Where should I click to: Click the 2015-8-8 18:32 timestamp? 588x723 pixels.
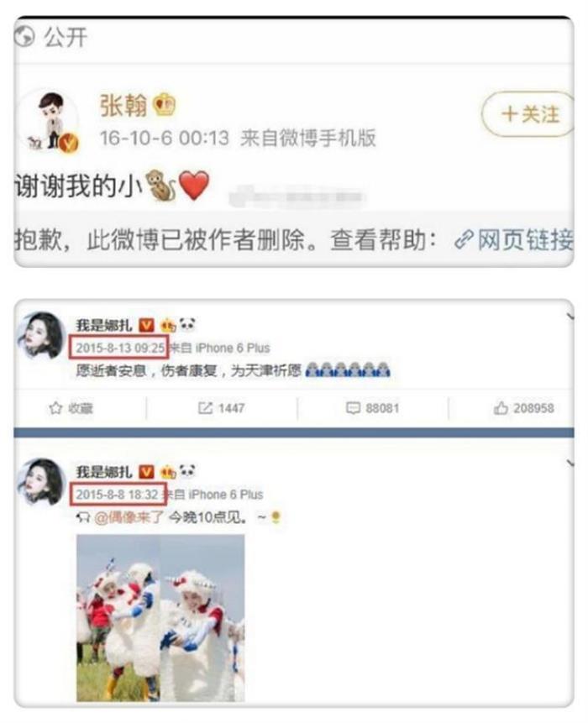[x=117, y=495]
